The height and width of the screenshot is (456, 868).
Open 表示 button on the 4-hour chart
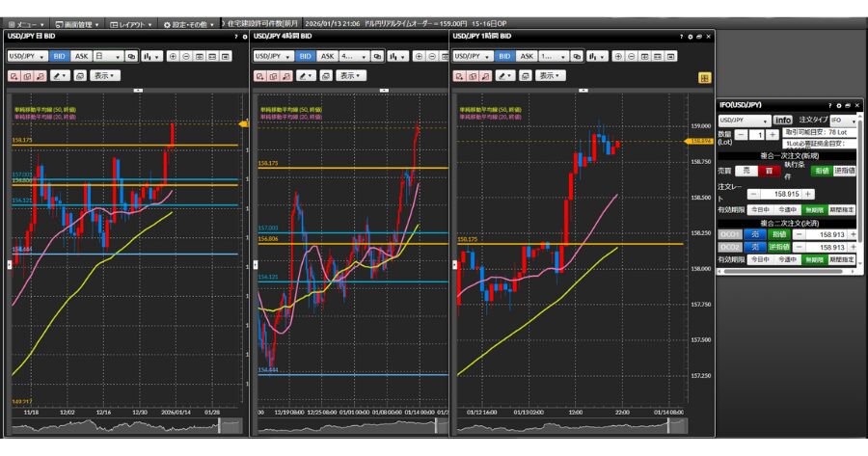point(348,75)
